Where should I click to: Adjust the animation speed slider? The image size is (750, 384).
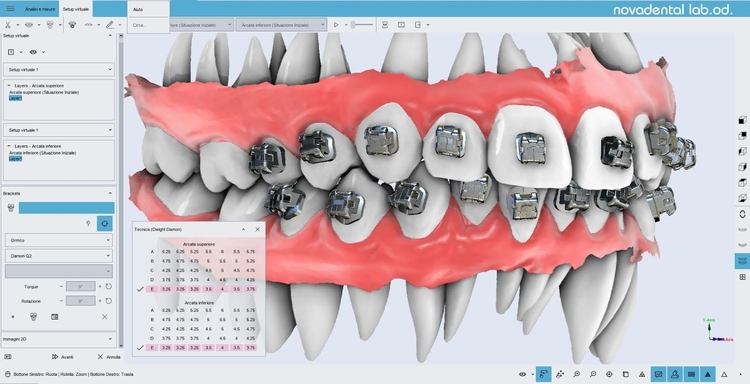pyautogui.click(x=362, y=25)
